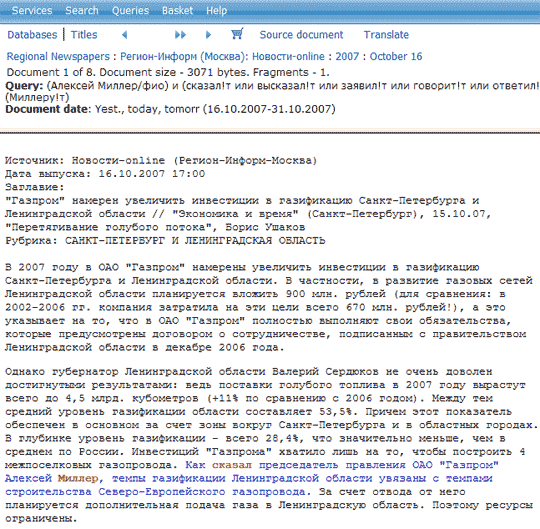Open the 2007 breadcrumb link

click(x=347, y=56)
